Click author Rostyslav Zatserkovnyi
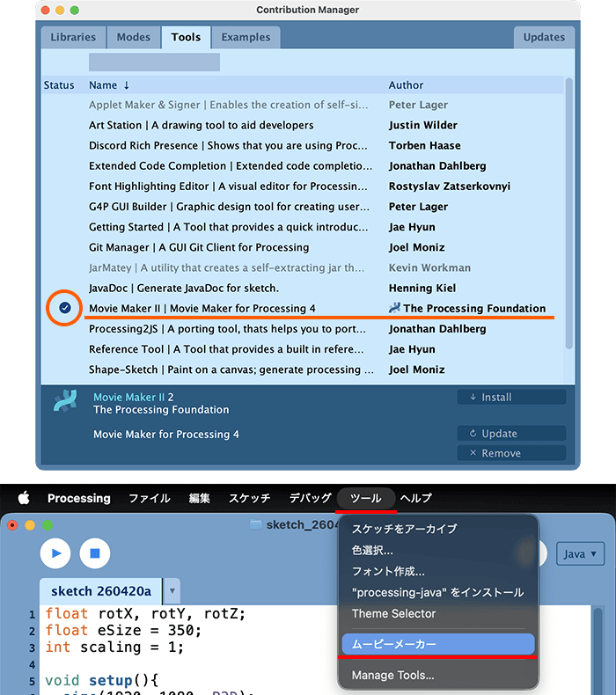Viewport: 616px width, 695px height. point(450,187)
